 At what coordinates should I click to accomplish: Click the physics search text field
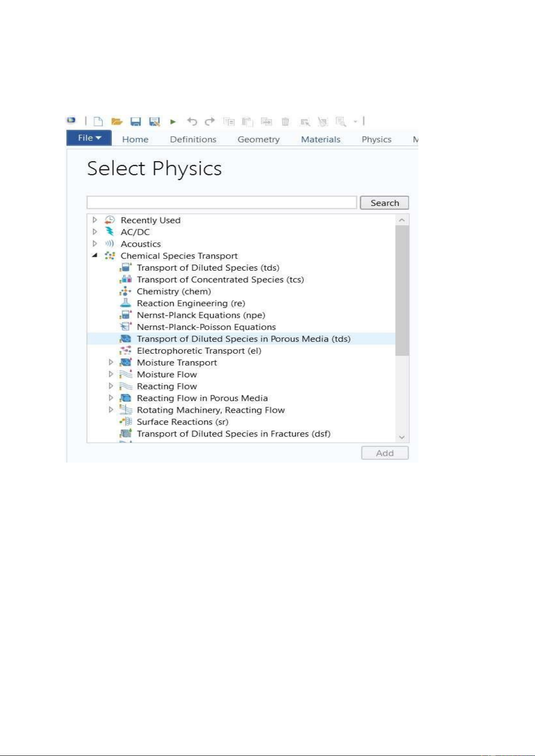pyautogui.click(x=222, y=203)
